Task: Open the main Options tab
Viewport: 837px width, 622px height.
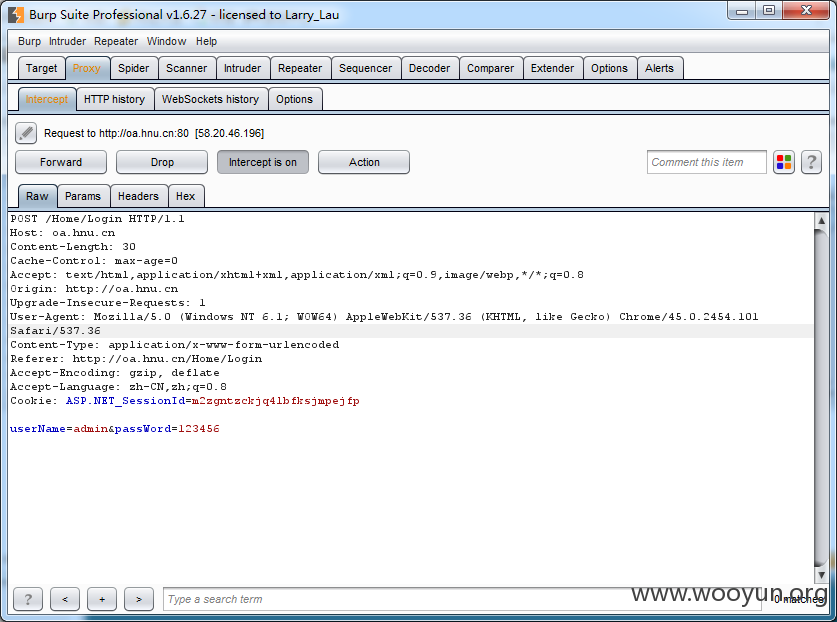Action: 609,68
